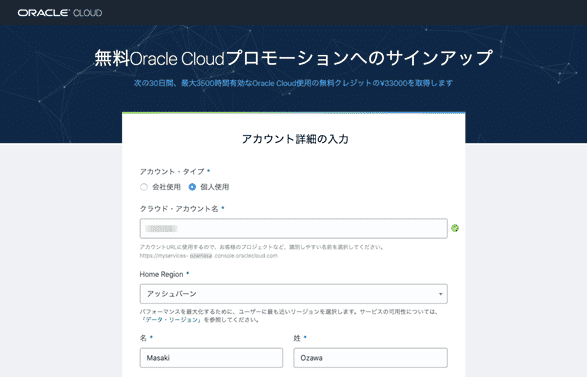Image resolution: width=587 pixels, height=377 pixels.
Task: Click the 姓 field containing Ozawa
Action: (x=370, y=358)
